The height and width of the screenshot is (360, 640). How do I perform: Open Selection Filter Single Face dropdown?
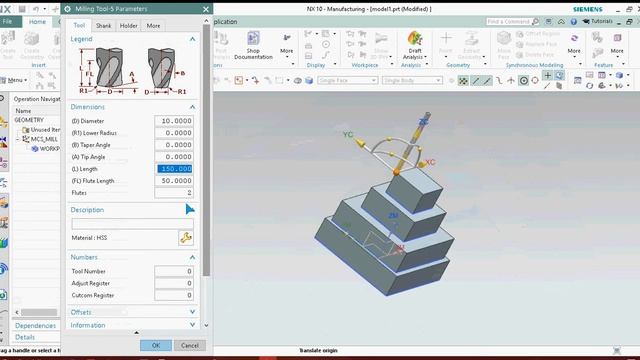(x=347, y=81)
